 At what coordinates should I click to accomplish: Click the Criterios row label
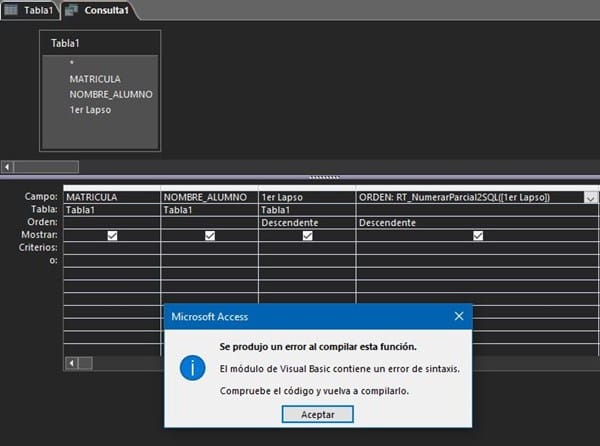(x=38, y=247)
